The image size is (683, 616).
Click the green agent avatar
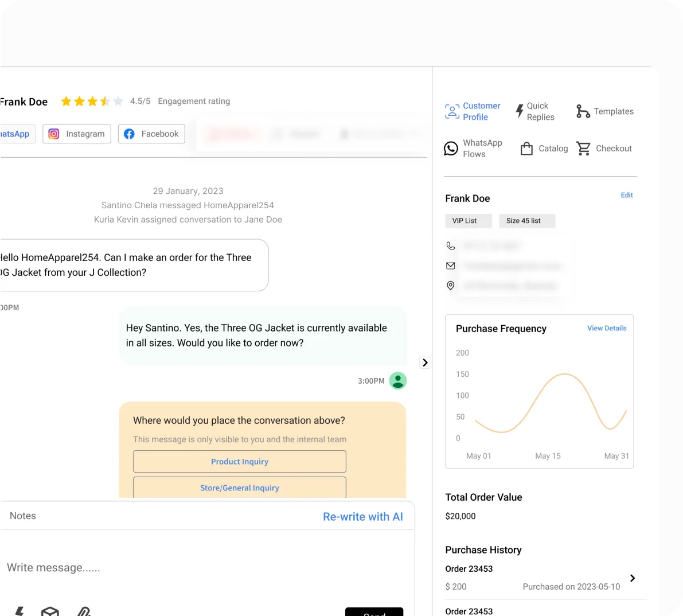[x=398, y=380]
